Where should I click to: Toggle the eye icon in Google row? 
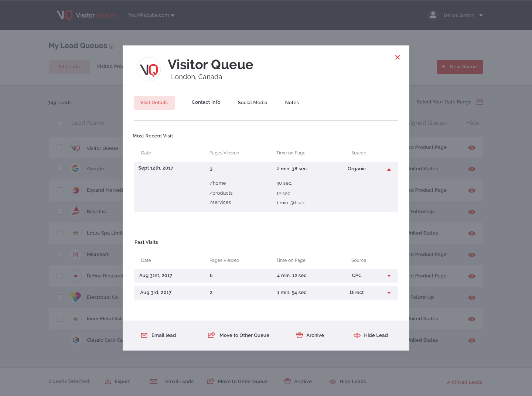click(472, 169)
